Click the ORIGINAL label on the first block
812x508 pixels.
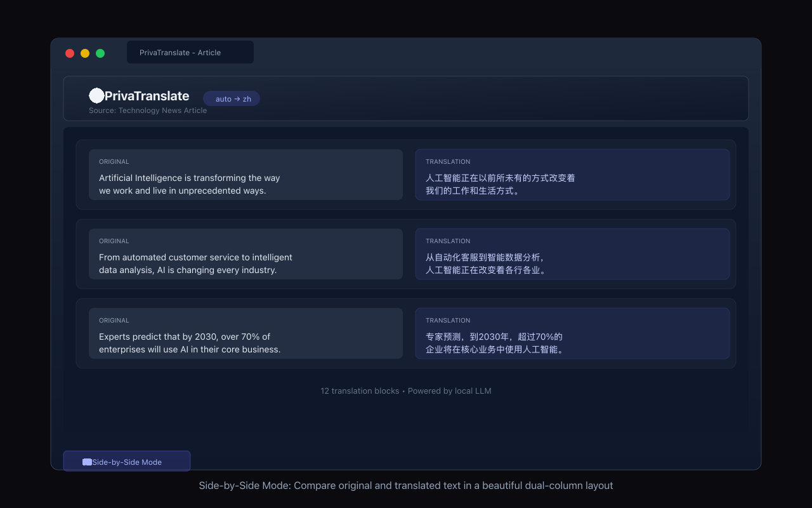[x=114, y=161]
